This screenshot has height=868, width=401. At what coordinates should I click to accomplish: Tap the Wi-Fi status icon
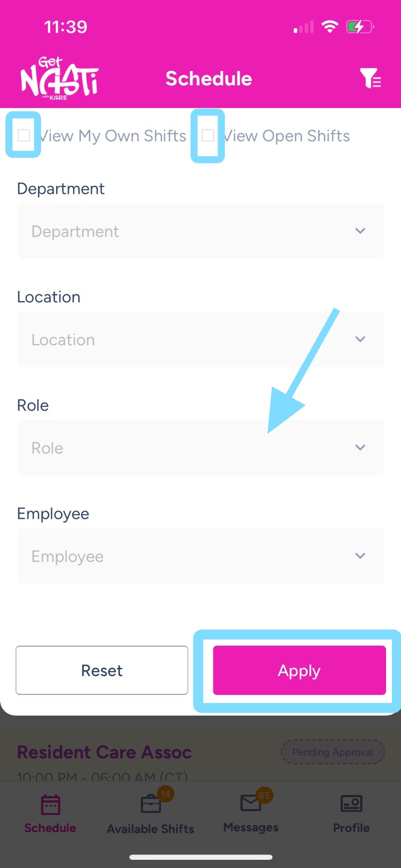coord(330,27)
